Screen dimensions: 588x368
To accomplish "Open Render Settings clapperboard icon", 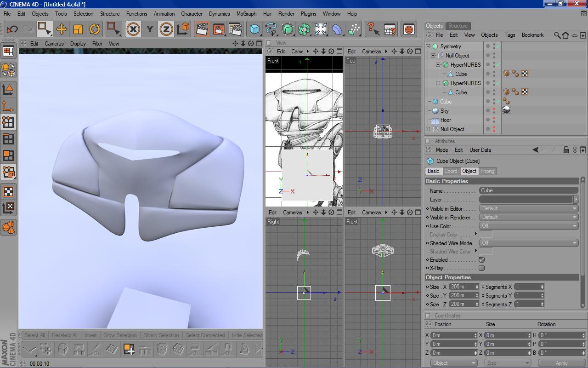I will 235,29.
